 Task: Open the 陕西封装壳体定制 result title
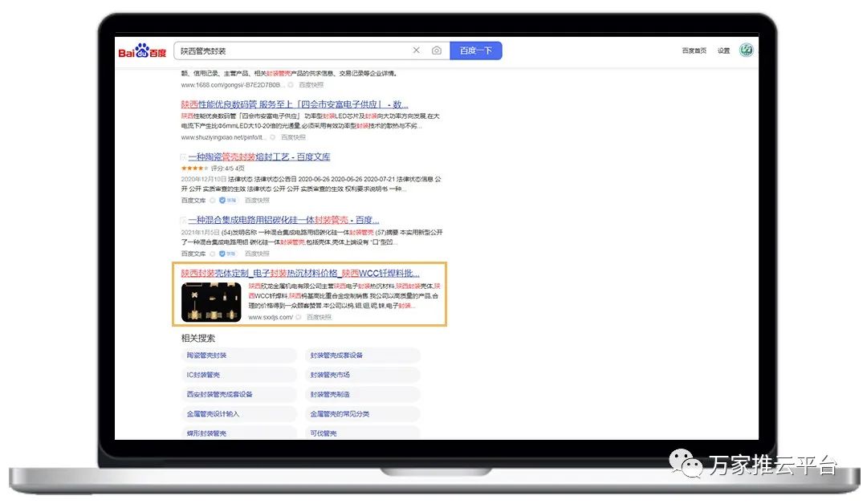[x=300, y=273]
